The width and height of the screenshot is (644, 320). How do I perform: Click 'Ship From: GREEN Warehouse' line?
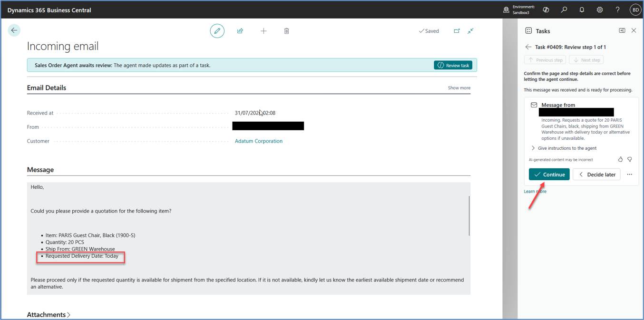tap(80, 249)
